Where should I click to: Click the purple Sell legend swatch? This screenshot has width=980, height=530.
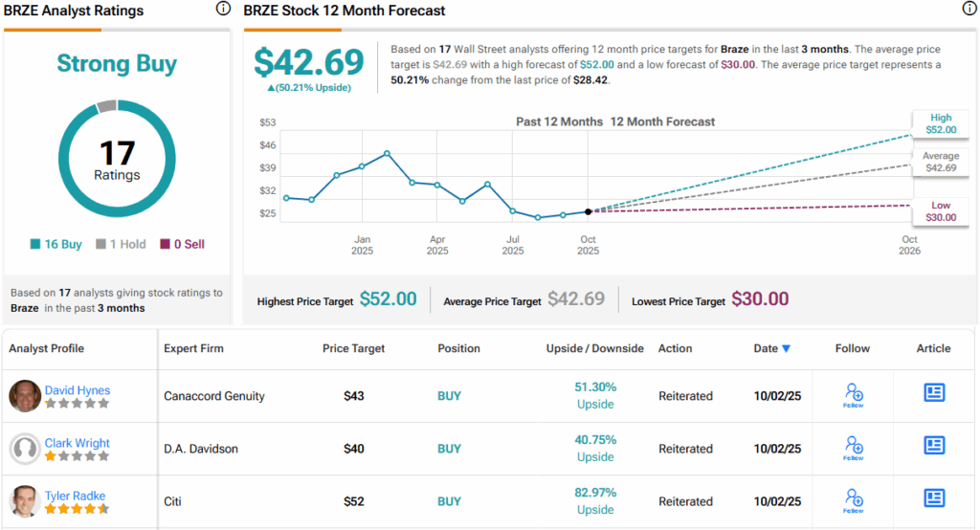click(165, 244)
